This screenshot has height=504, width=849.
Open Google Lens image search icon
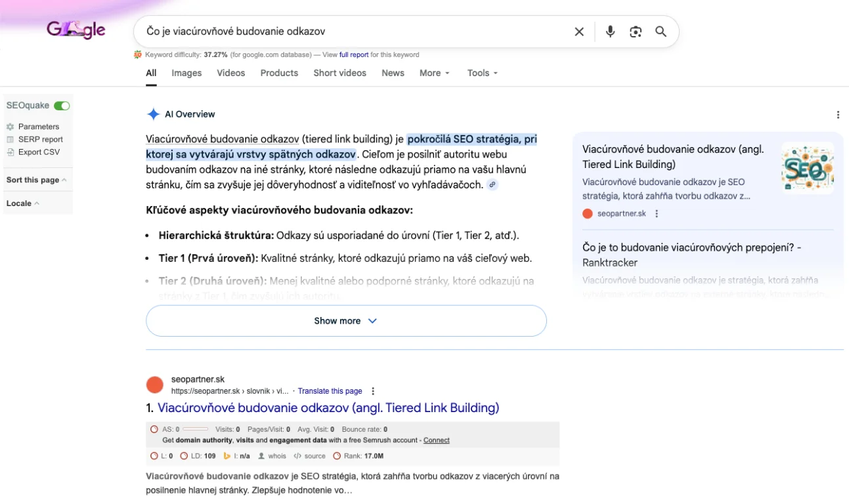coord(635,31)
